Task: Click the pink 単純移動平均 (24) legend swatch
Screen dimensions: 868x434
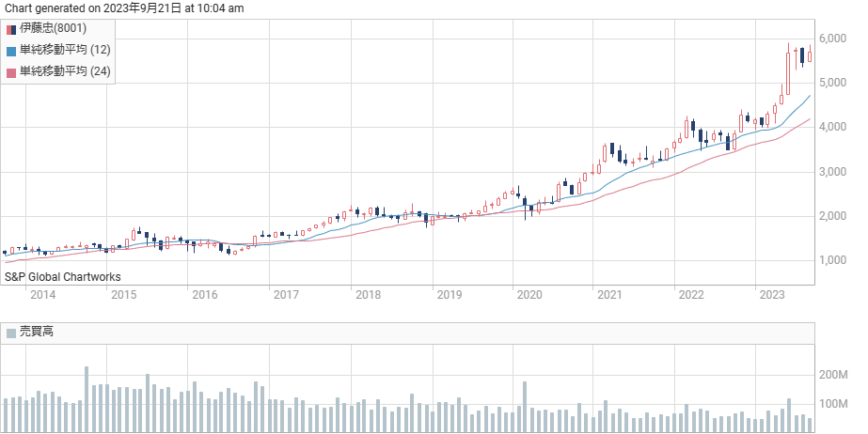Action: pyautogui.click(x=11, y=73)
